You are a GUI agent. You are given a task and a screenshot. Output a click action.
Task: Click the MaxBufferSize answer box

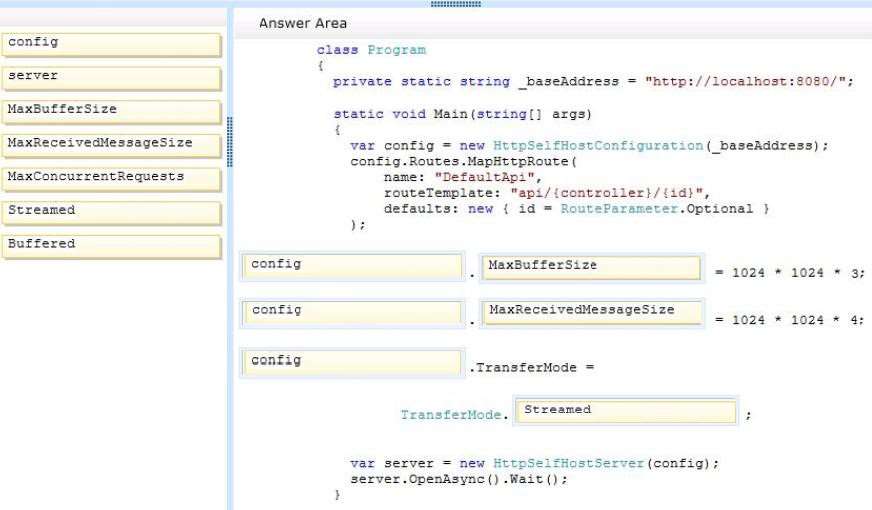pos(591,268)
